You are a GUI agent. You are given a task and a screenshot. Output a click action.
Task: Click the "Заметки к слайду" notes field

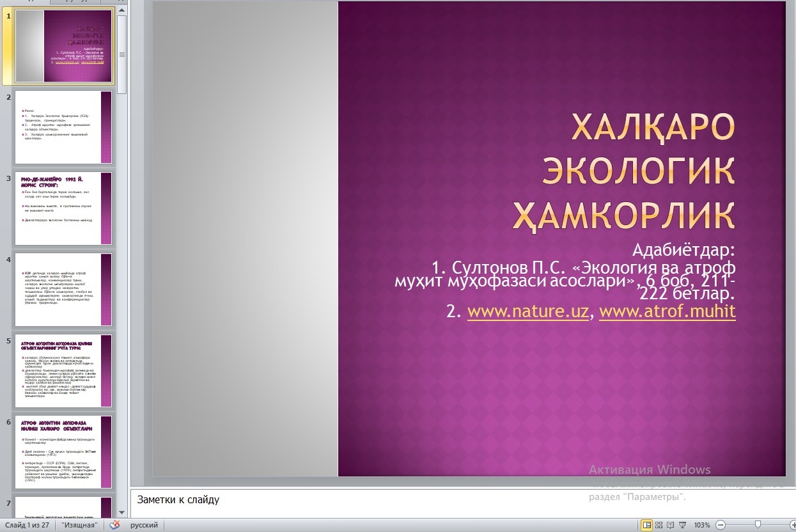click(x=178, y=499)
